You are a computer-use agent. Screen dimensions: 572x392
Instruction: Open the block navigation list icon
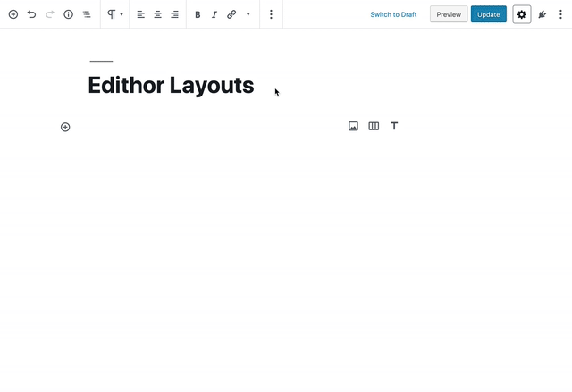(87, 14)
